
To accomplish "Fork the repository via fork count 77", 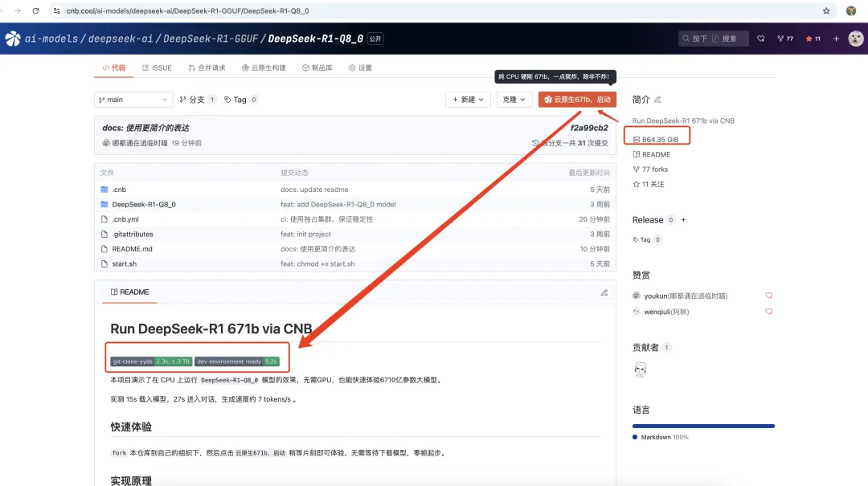I will (x=785, y=39).
